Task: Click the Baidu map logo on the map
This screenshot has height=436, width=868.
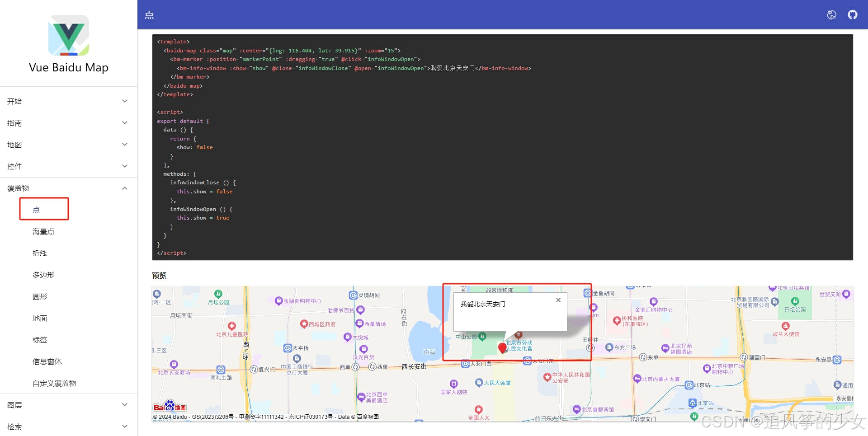Action: [x=170, y=406]
